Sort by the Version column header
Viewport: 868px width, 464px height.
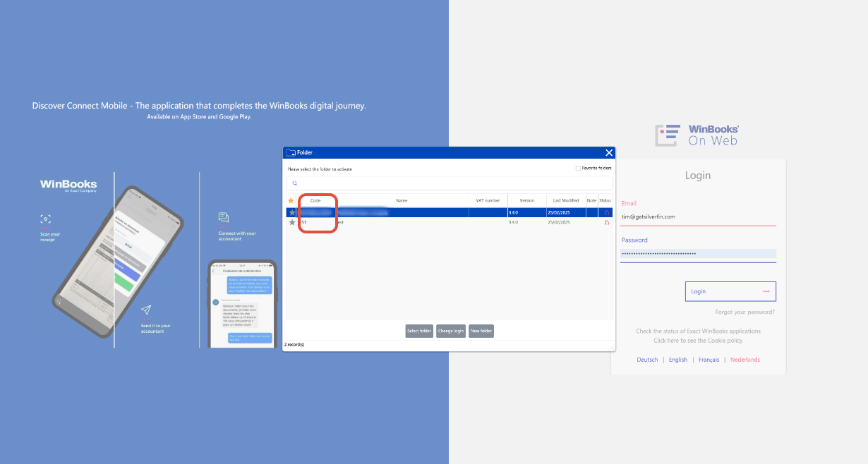526,200
